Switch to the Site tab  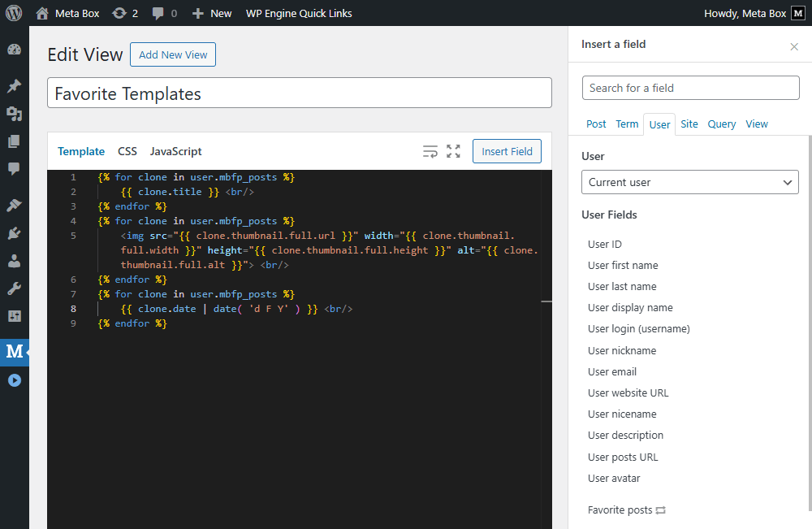[x=689, y=124]
